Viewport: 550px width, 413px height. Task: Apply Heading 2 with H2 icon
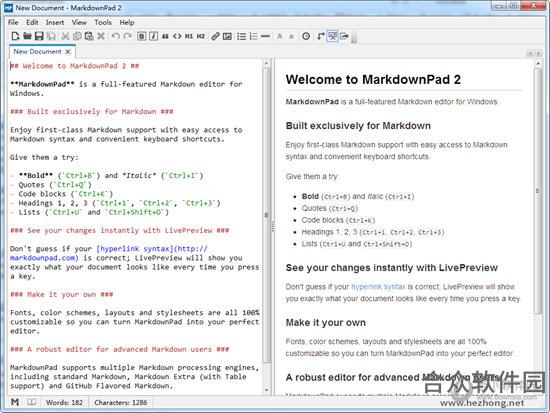[x=201, y=36]
